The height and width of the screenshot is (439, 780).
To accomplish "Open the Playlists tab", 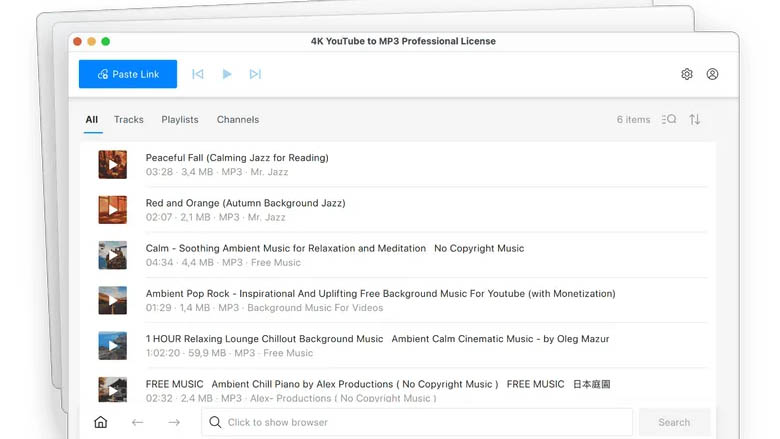I will point(180,120).
